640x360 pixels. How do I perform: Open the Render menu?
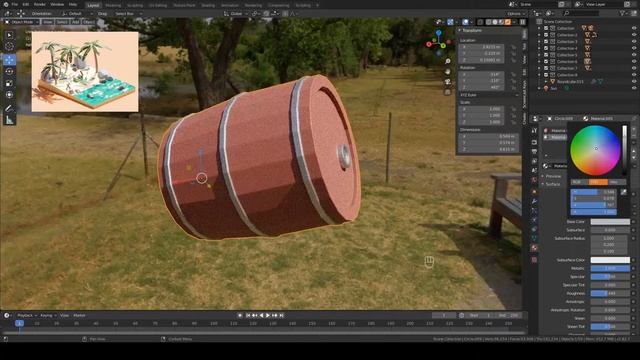(x=40, y=4)
